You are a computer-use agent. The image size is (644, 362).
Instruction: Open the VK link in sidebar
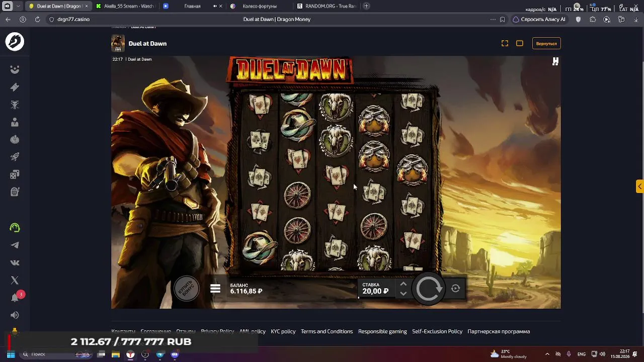pyautogui.click(x=15, y=262)
